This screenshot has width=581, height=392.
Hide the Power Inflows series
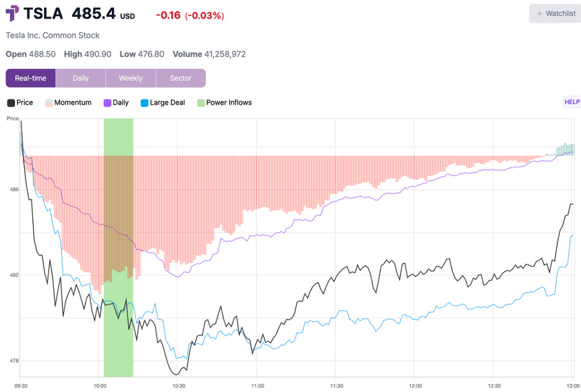click(x=224, y=102)
